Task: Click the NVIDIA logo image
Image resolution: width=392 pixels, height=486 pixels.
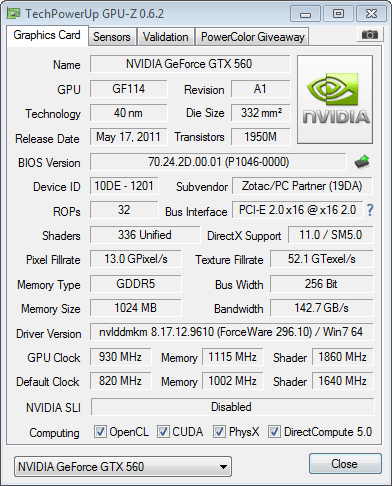Action: [335, 100]
